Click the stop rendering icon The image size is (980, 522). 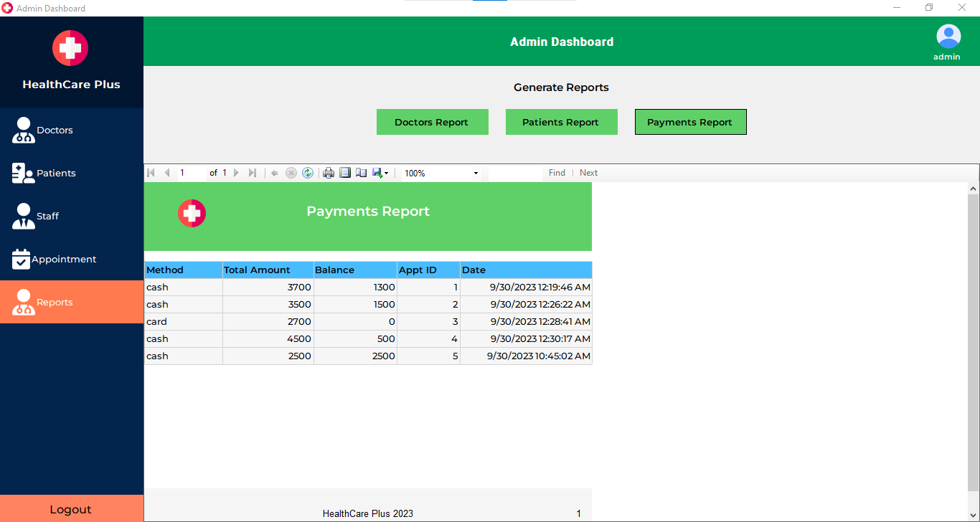(x=291, y=173)
